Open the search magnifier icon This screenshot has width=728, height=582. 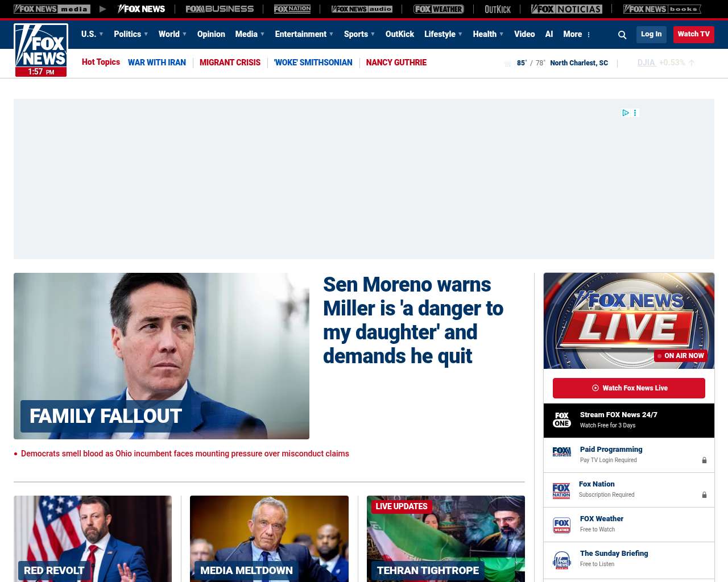[x=622, y=35]
